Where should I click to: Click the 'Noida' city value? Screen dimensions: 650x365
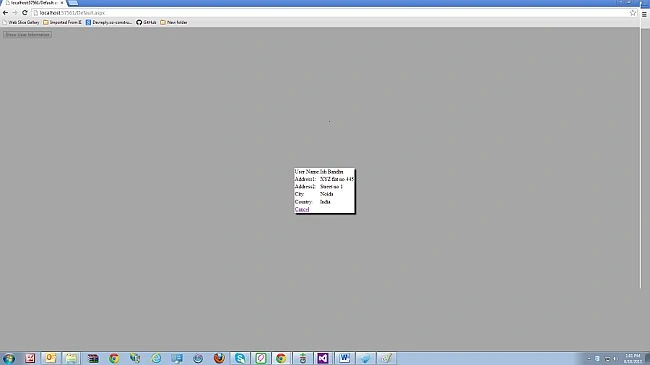coord(327,194)
